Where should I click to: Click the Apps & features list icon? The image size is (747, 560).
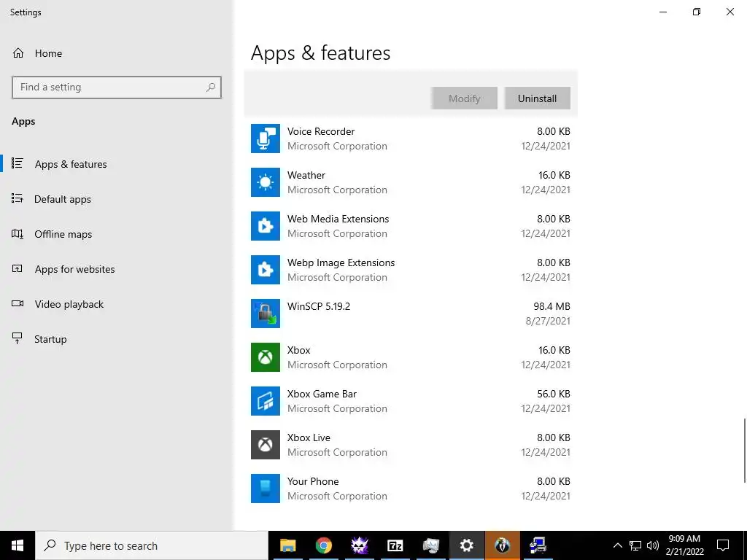[x=18, y=163]
